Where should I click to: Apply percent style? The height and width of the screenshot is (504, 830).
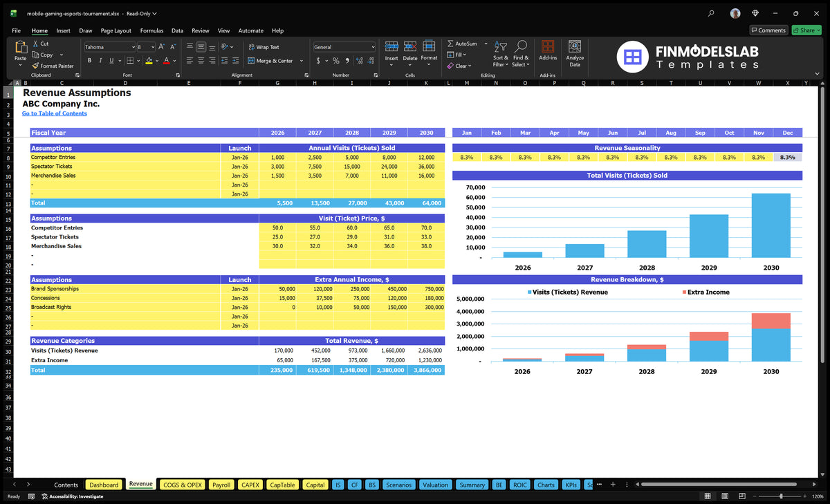click(x=336, y=61)
